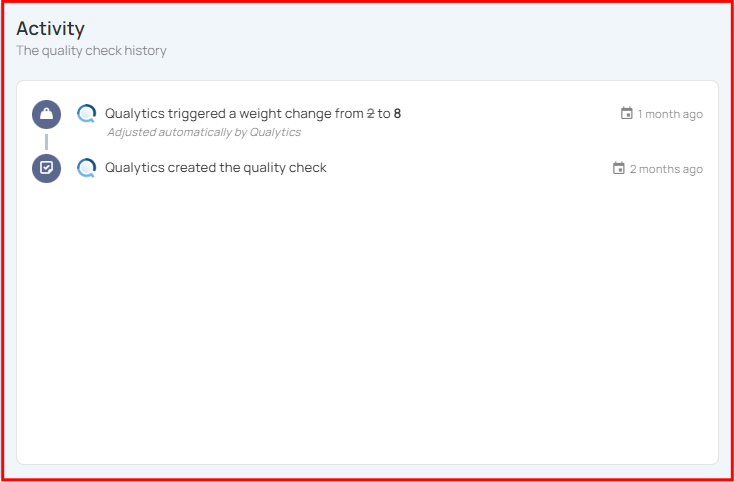Viewport: 735px width, 482px height.
Task: Click the calendar icon next to 2 months ago
Action: (619, 168)
